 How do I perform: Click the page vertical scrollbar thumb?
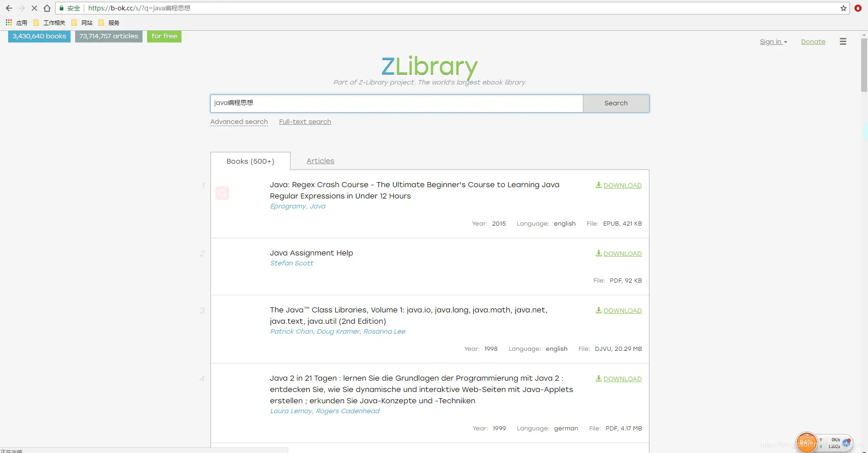click(864, 65)
